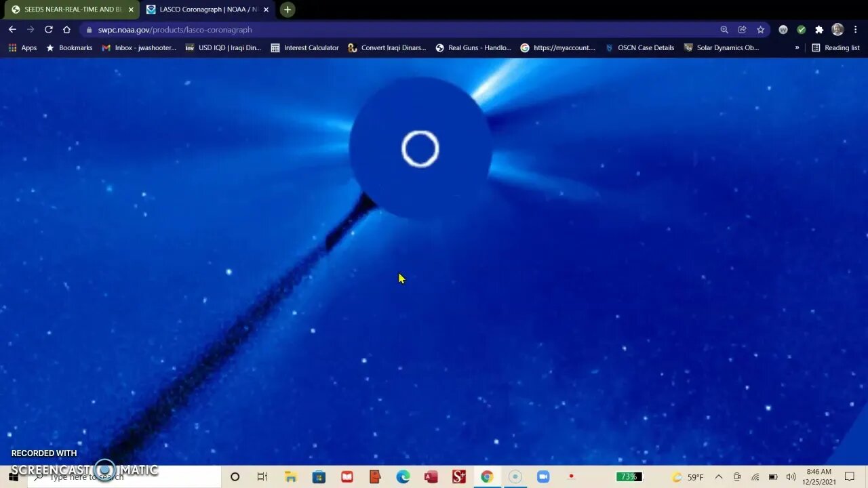
Task: Open the network Wi-Fi tray icon
Action: (x=755, y=476)
